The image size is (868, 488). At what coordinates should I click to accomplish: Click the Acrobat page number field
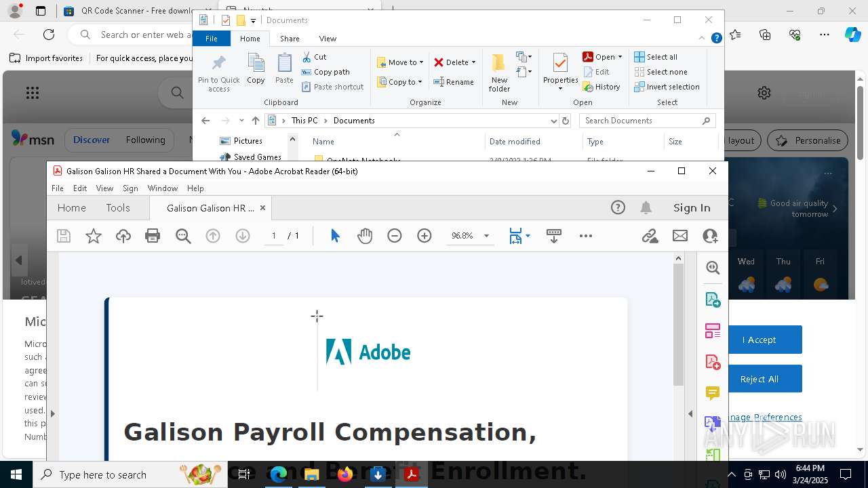click(x=274, y=236)
